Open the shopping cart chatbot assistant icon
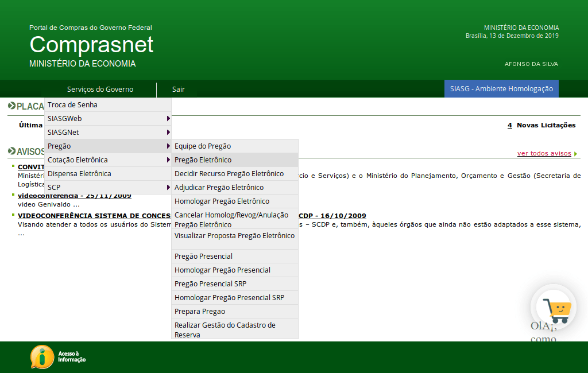 click(554, 307)
